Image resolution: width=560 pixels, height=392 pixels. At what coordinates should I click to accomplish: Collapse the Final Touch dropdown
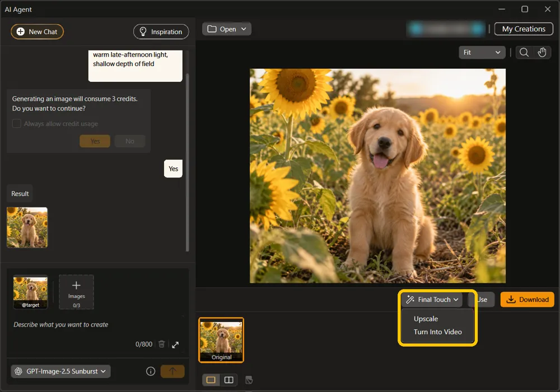(432, 300)
